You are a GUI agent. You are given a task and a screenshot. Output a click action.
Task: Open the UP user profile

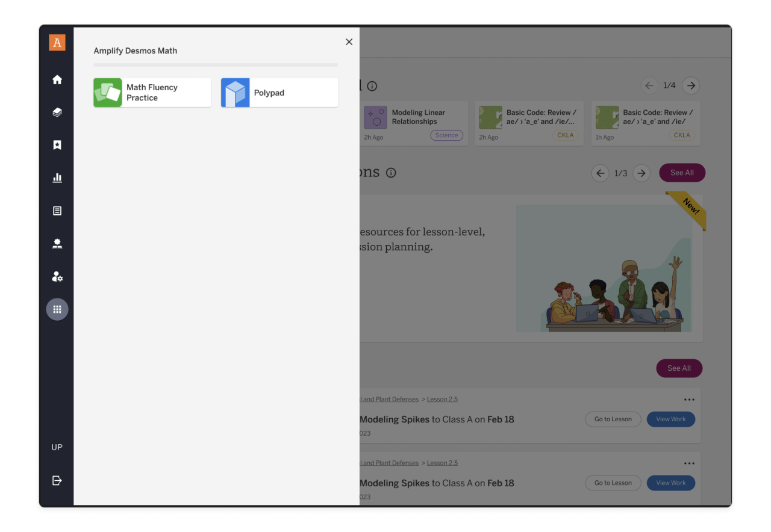(57, 447)
